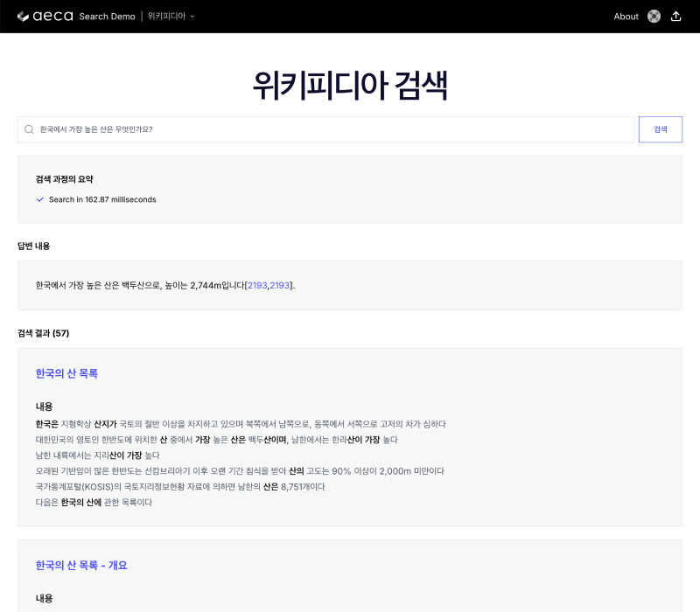
Task: Click the aeca wordmark in the top bar
Action: point(52,16)
